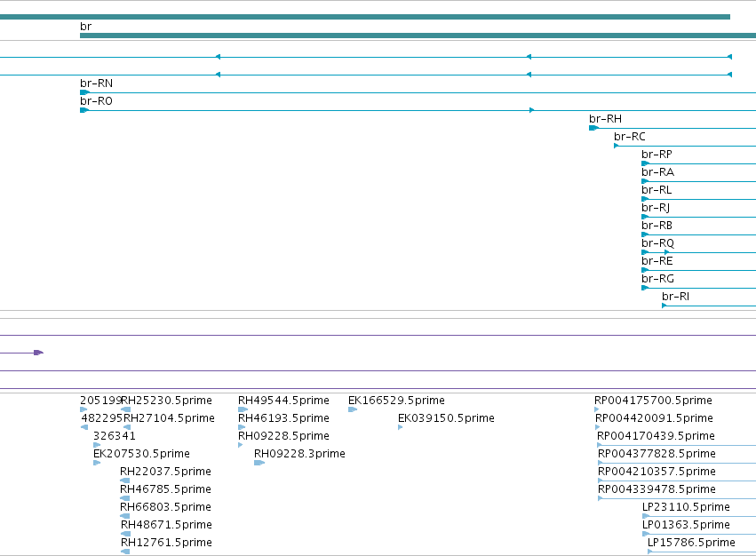The width and height of the screenshot is (756, 556).
Task: Click the br-RC transcript start arrow
Action: tap(617, 147)
